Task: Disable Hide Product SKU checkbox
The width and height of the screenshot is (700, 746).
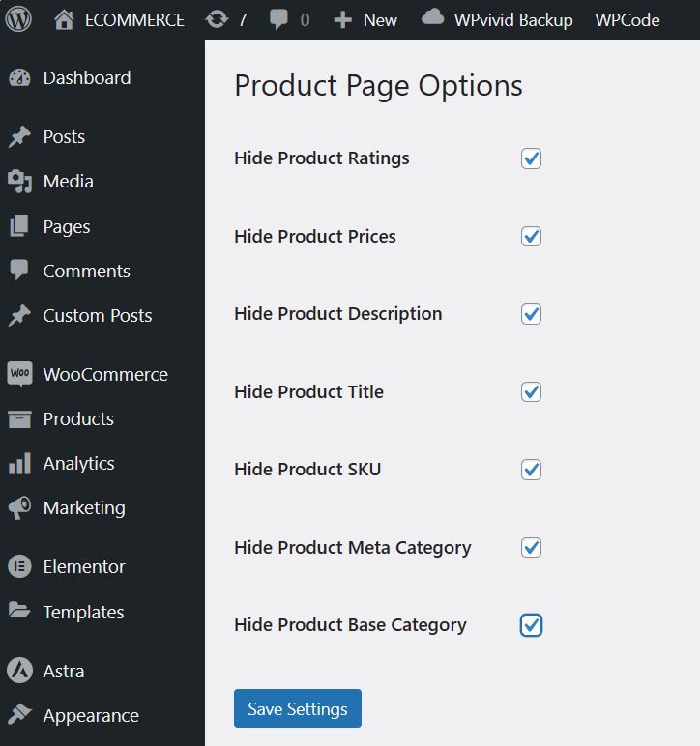Action: [x=531, y=470]
